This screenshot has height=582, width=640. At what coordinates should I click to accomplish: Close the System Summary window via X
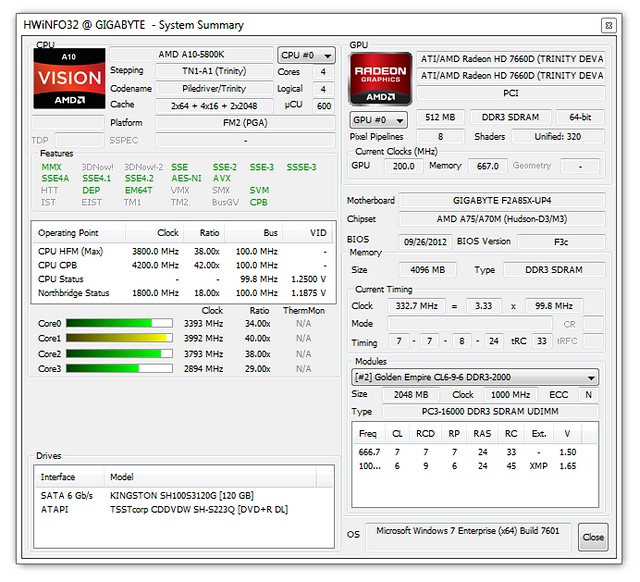click(608, 25)
